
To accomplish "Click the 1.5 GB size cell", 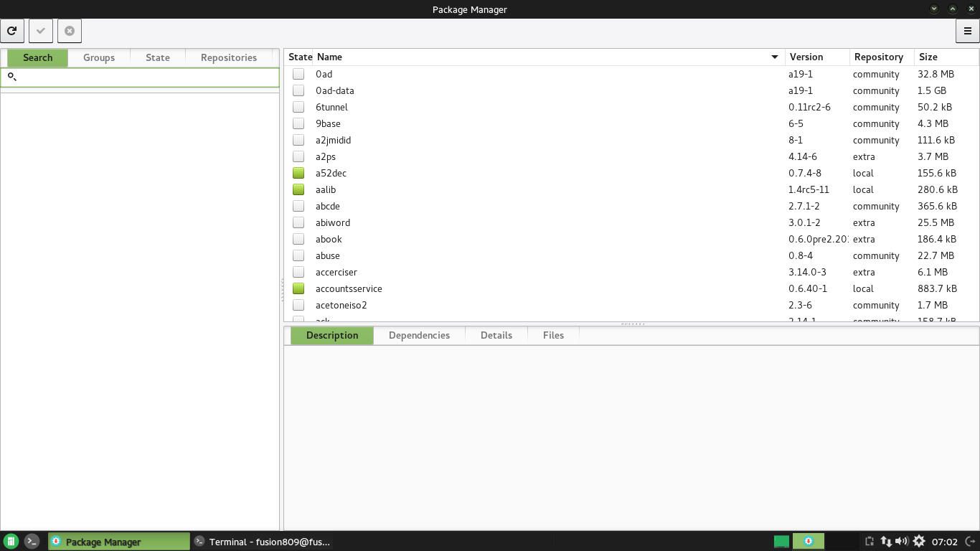I will tap(932, 90).
